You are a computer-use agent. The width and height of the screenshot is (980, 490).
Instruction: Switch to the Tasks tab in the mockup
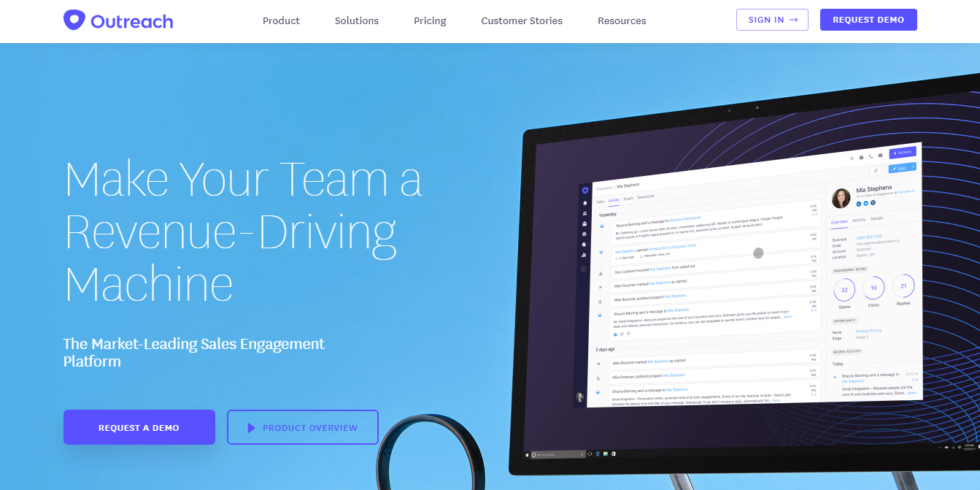point(600,202)
